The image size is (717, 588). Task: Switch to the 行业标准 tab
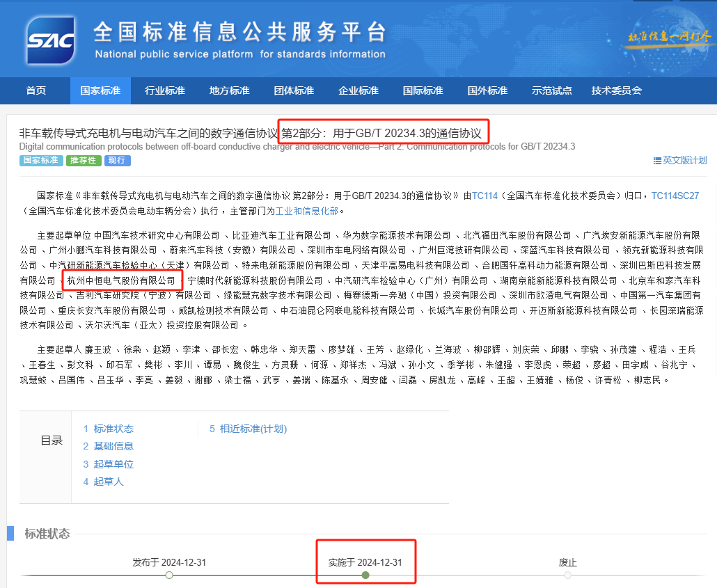tap(165, 90)
